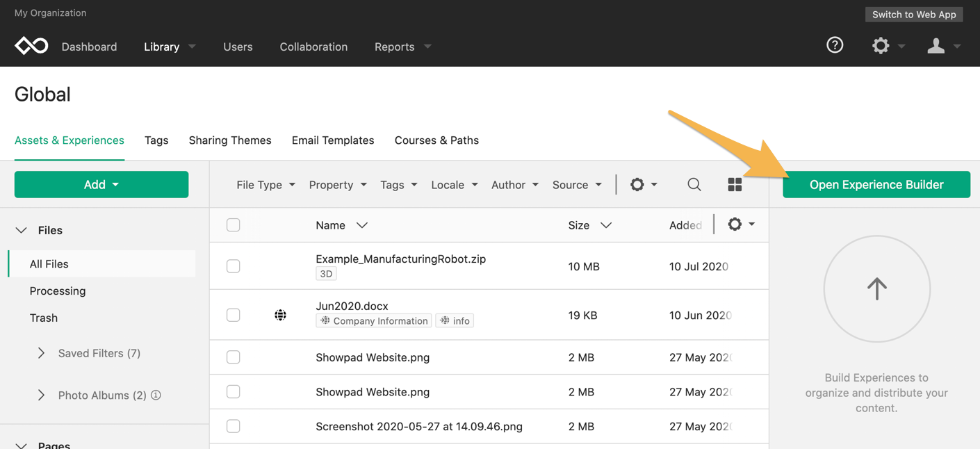Toggle the select-all checkbox in header

click(234, 224)
